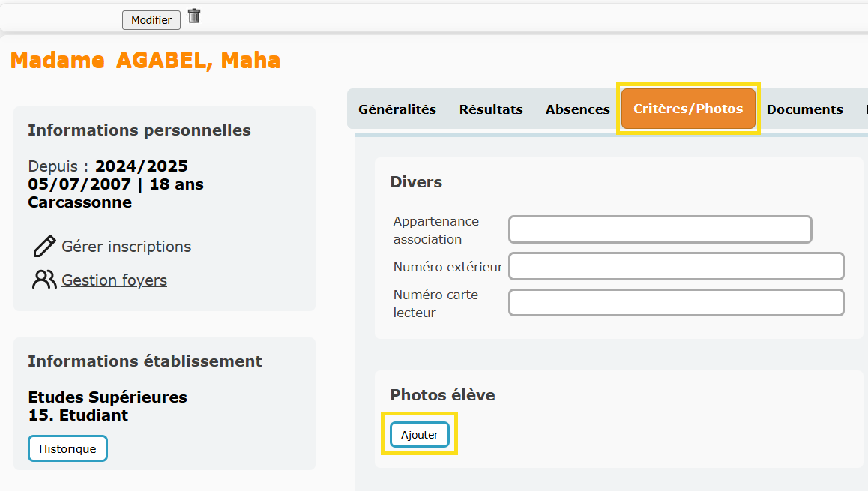Click the pencil icon beside Gérer inscriptions
Screen dimensions: 868x491
pos(44,247)
